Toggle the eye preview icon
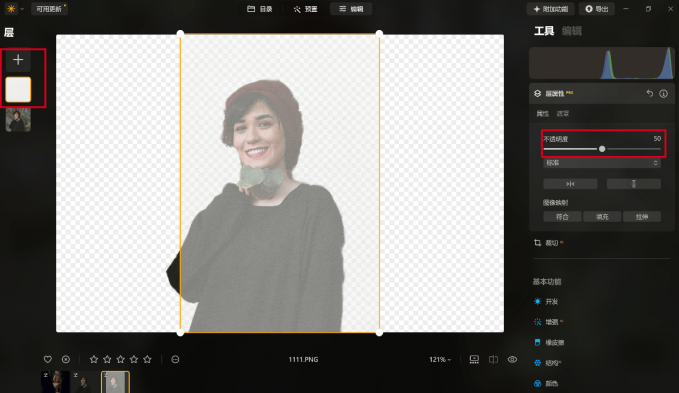This screenshot has width=679, height=393. point(512,359)
